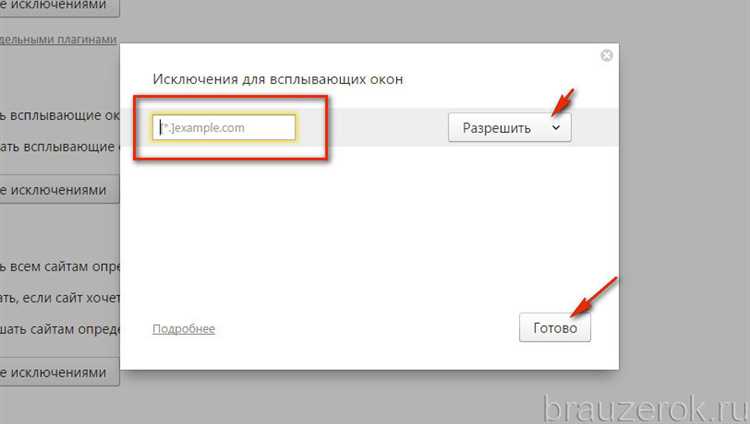
Task: Click the exceptions button below the 'шать сайтам опреде' line
Action: click(59, 372)
